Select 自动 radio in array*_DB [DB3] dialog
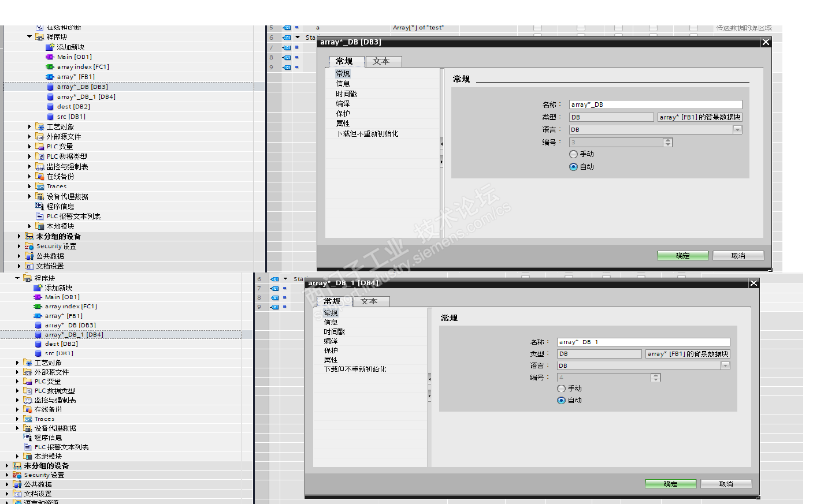 pyautogui.click(x=573, y=167)
